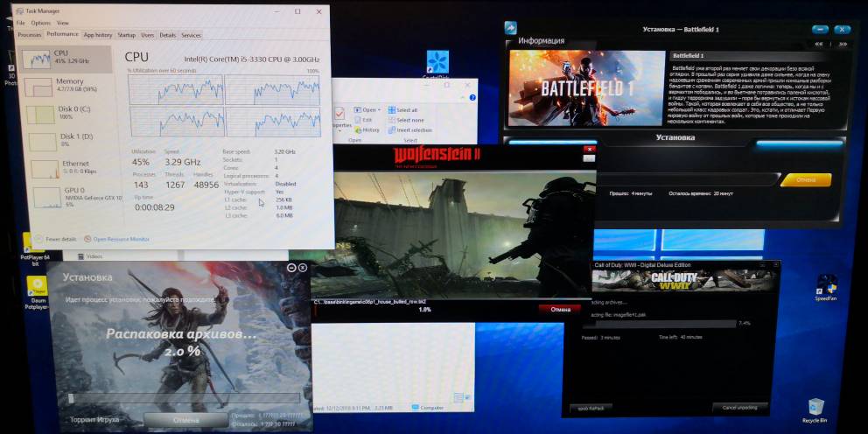
Task: Click the Call of Duty unpacking progress bar
Action: point(660,325)
